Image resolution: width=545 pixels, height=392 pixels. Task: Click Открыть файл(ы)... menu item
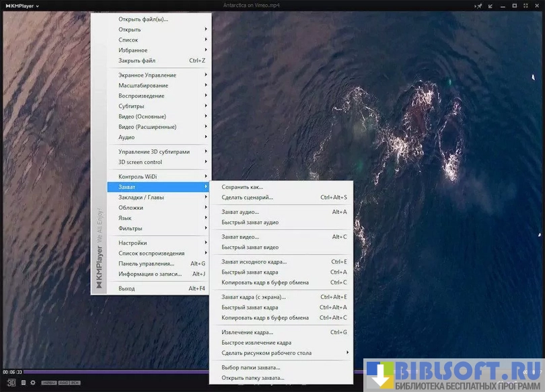pos(143,19)
